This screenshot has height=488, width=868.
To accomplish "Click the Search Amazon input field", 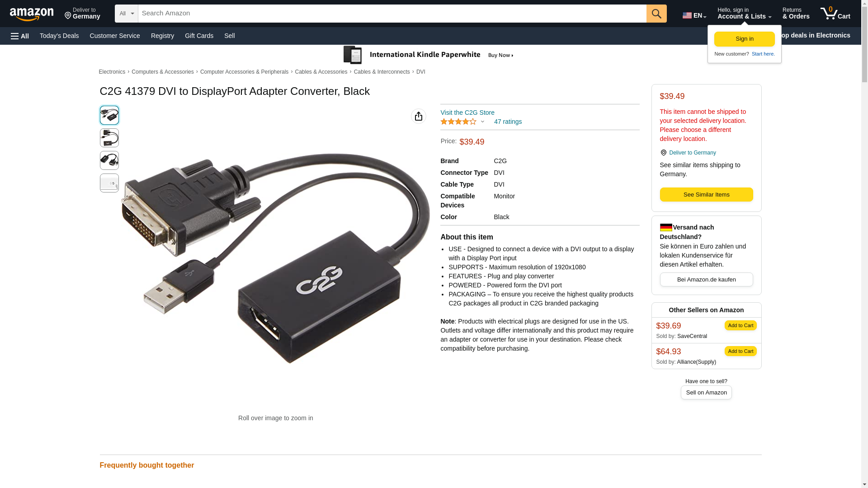I will click(x=392, y=14).
